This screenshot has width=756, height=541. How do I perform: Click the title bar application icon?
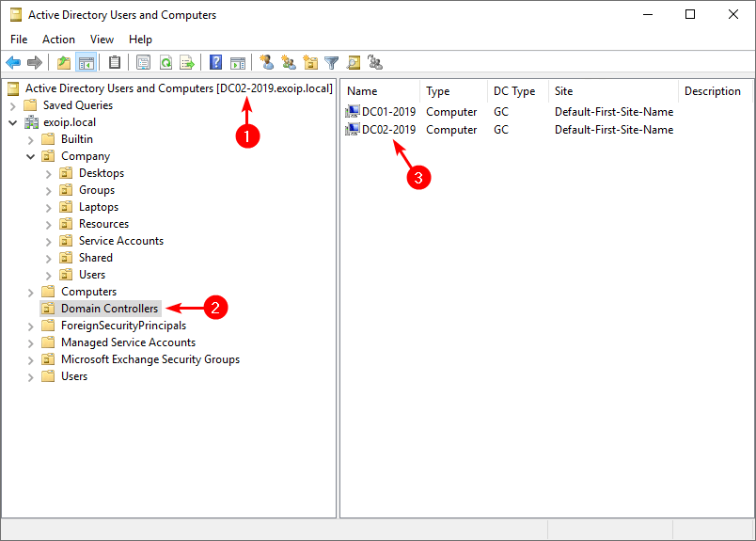coord(16,15)
